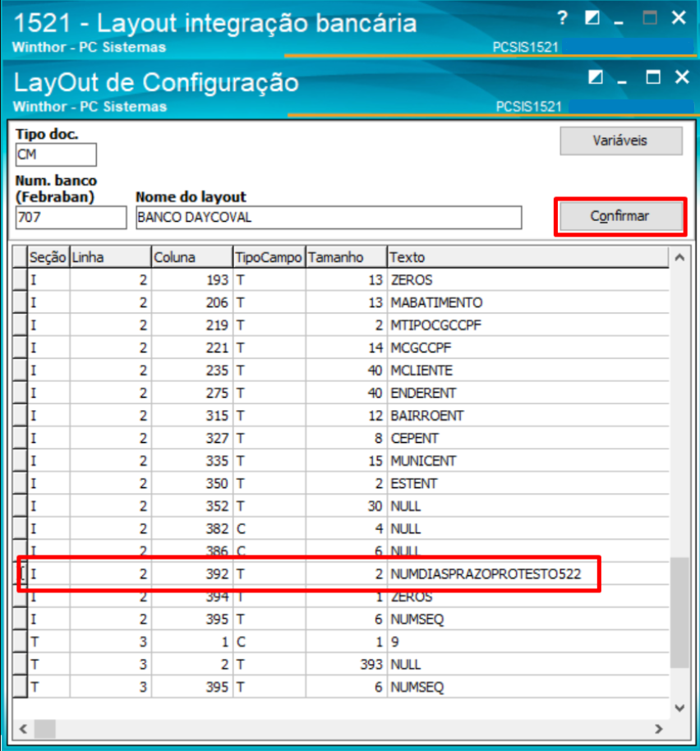Click the Nome do layout field
Screen dimensions: 700x751
point(329,218)
